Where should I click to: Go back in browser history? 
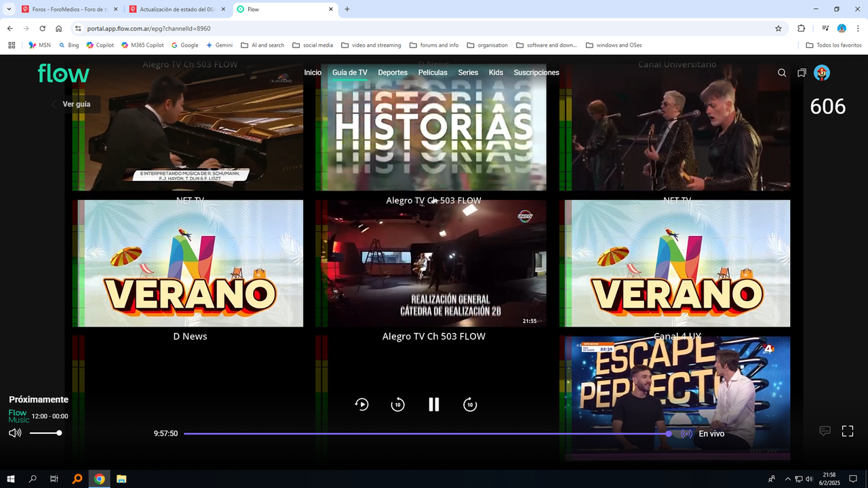[x=9, y=28]
